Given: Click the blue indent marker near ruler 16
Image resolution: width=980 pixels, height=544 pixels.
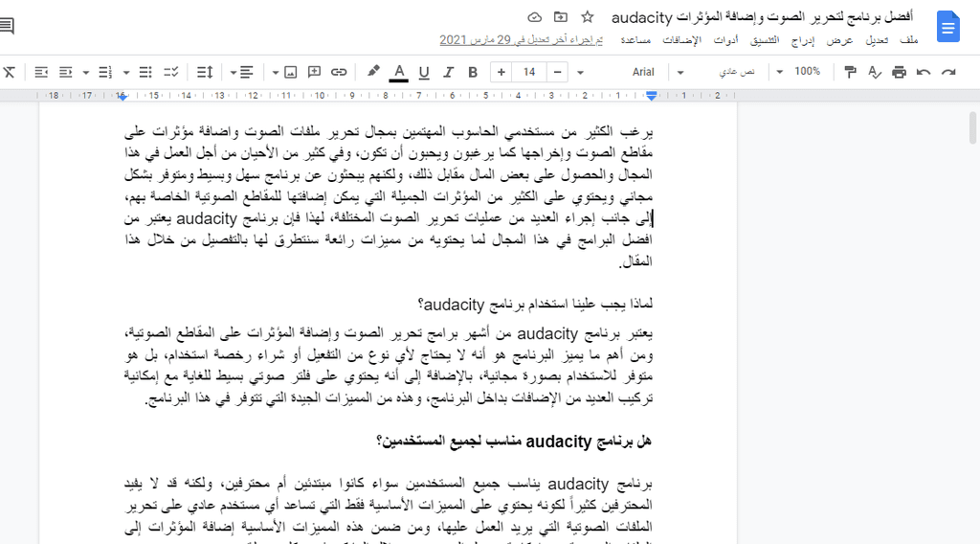Looking at the screenshot, I should coord(122,97).
